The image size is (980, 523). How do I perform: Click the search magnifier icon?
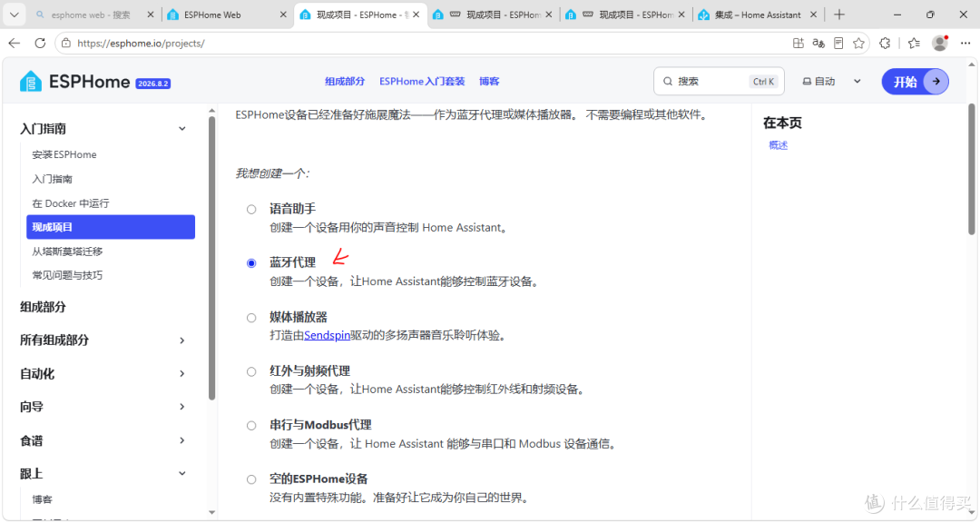[x=668, y=82]
